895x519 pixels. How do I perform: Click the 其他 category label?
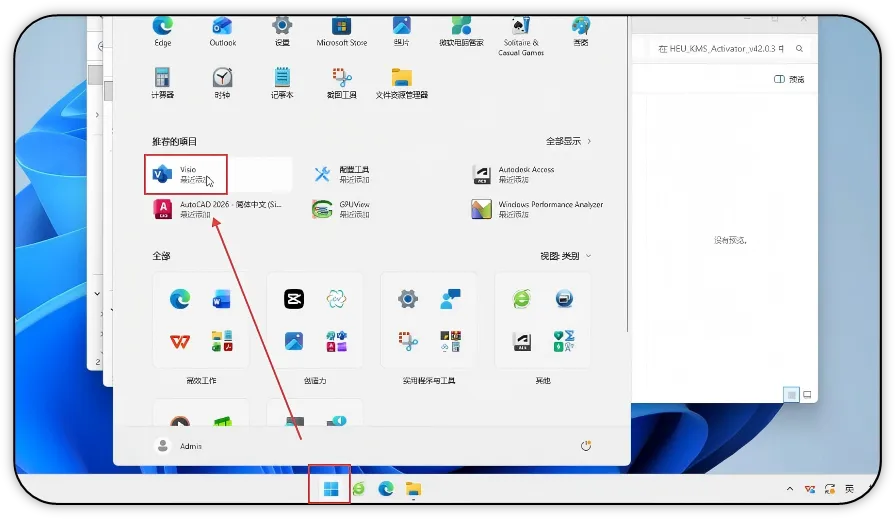pyautogui.click(x=543, y=380)
